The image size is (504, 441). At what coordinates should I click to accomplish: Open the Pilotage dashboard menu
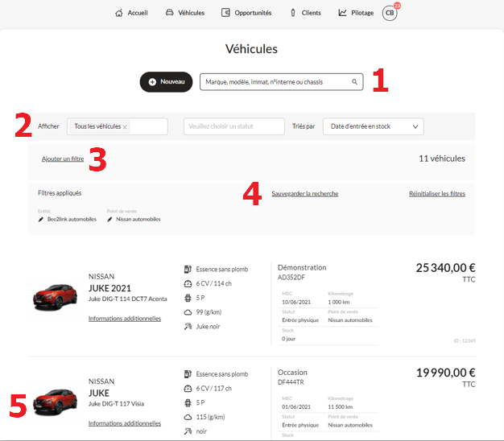[x=356, y=13]
